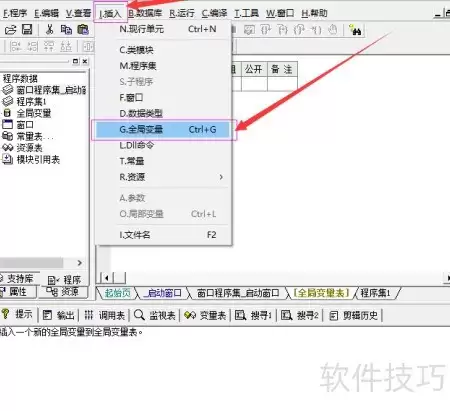The height and width of the screenshot is (411, 450).
Task: Click the binoculars search toolbar icon
Action: click(x=355, y=30)
